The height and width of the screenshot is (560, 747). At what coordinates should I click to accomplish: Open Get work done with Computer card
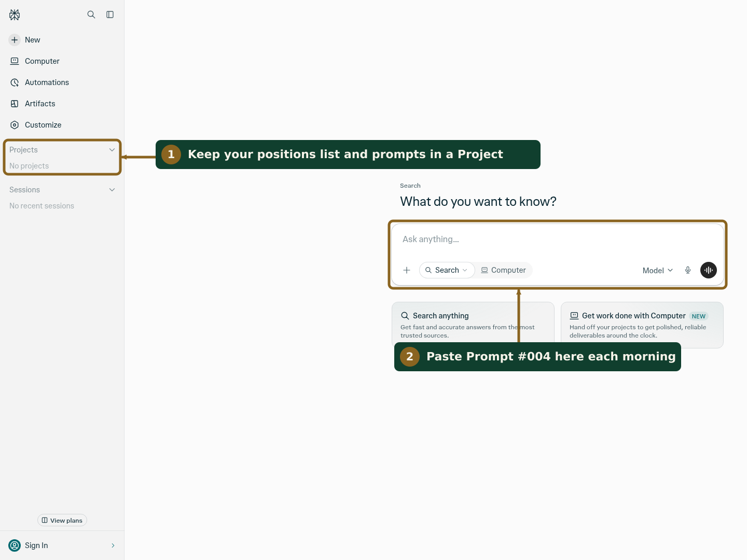[x=642, y=325]
